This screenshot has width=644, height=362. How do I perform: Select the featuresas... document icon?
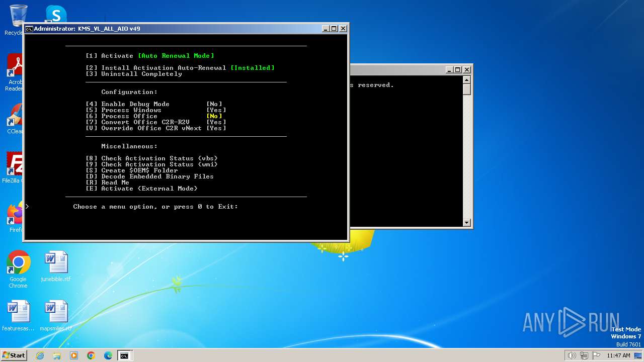point(18,316)
